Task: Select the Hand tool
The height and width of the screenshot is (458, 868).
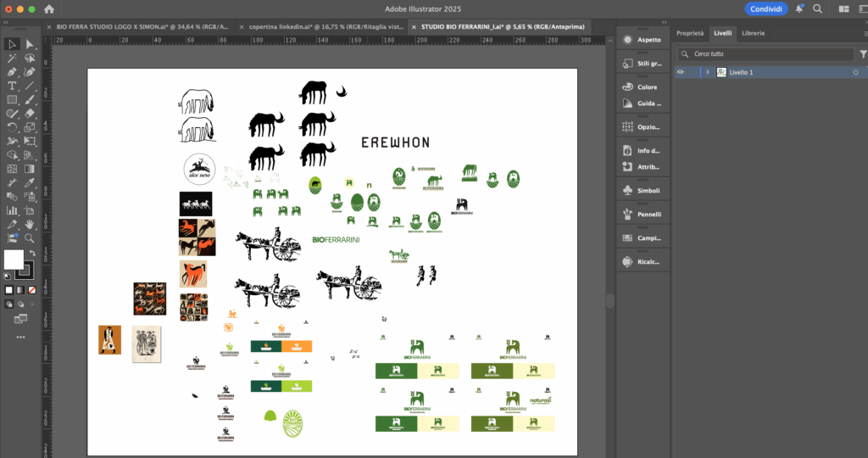Action: (x=30, y=224)
